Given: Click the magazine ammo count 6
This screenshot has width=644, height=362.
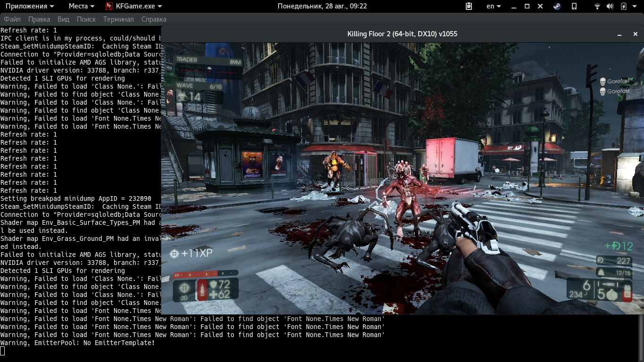Looking at the screenshot, I should coord(586,286).
